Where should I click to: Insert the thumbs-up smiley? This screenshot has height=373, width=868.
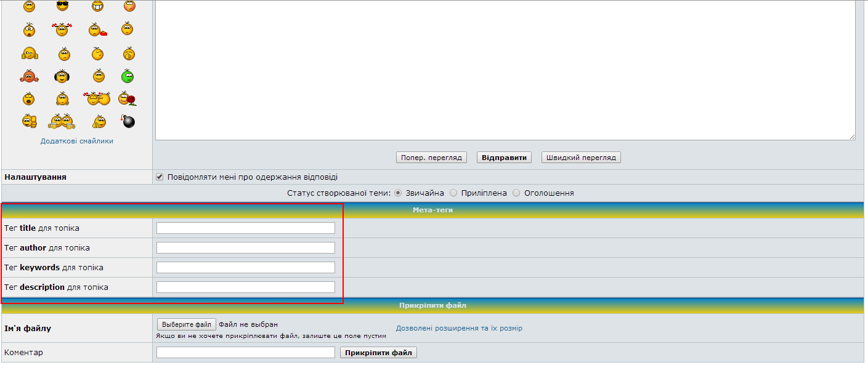click(29, 121)
